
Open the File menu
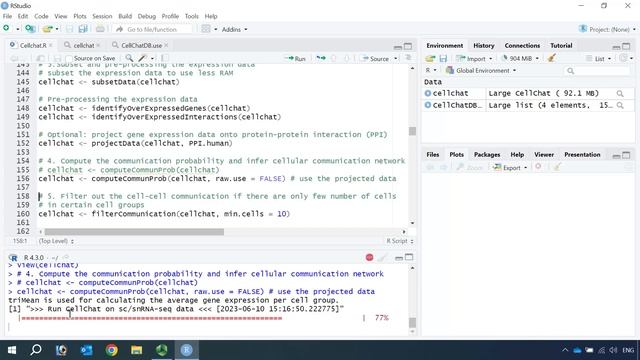pyautogui.click(x=7, y=16)
